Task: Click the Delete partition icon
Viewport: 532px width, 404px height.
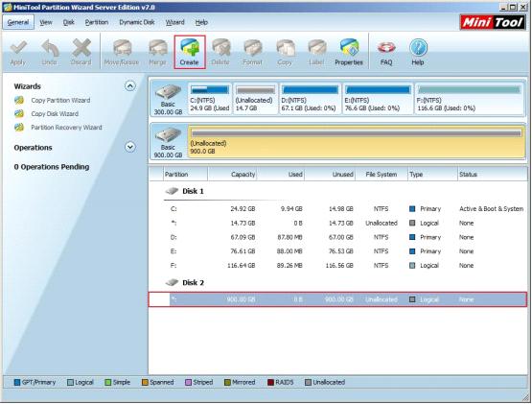Action: pos(220,48)
